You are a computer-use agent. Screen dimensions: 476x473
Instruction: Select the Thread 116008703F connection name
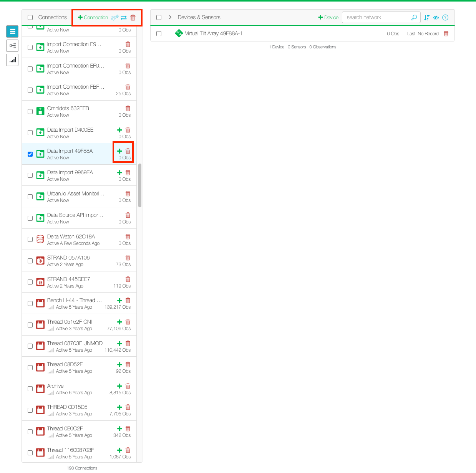(x=71, y=450)
